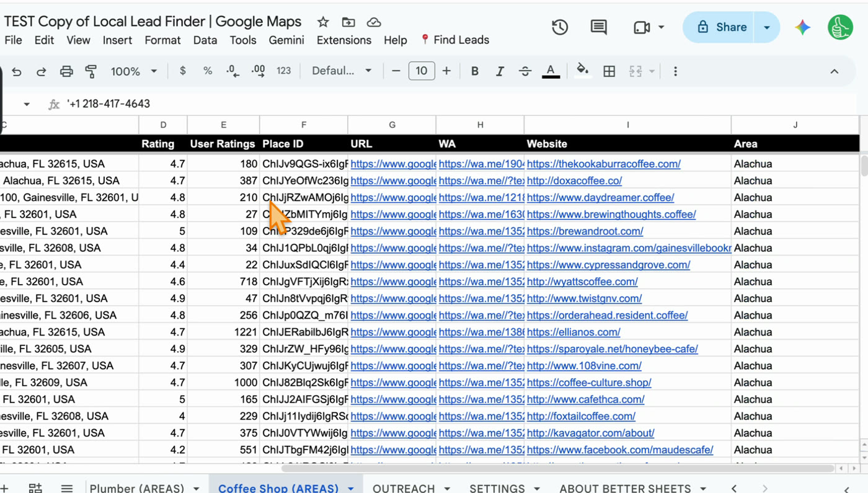Print the spreadsheet
The height and width of the screenshot is (493, 868).
[66, 71]
